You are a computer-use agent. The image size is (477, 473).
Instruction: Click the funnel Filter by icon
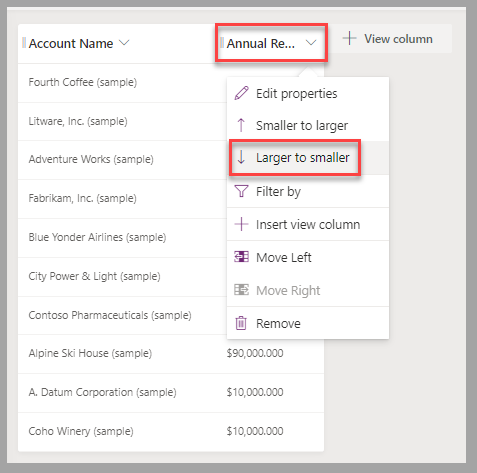(241, 191)
